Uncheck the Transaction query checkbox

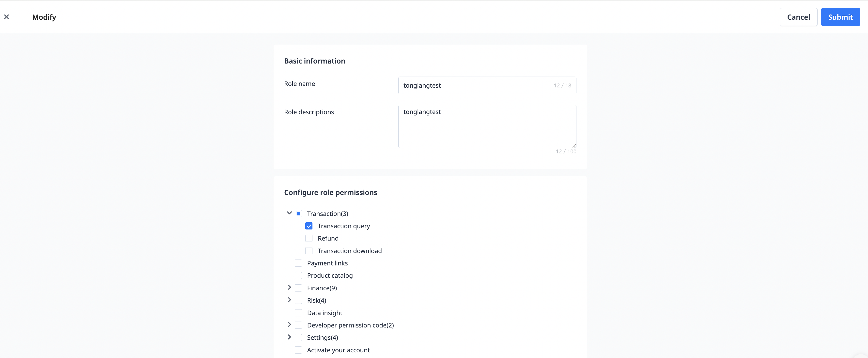309,226
